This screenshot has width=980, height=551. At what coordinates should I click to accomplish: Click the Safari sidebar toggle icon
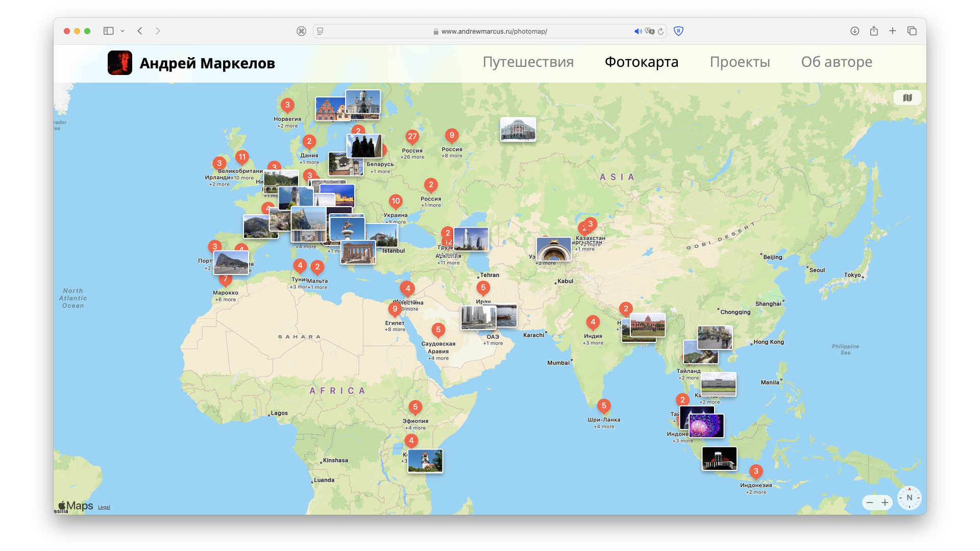pos(108,31)
